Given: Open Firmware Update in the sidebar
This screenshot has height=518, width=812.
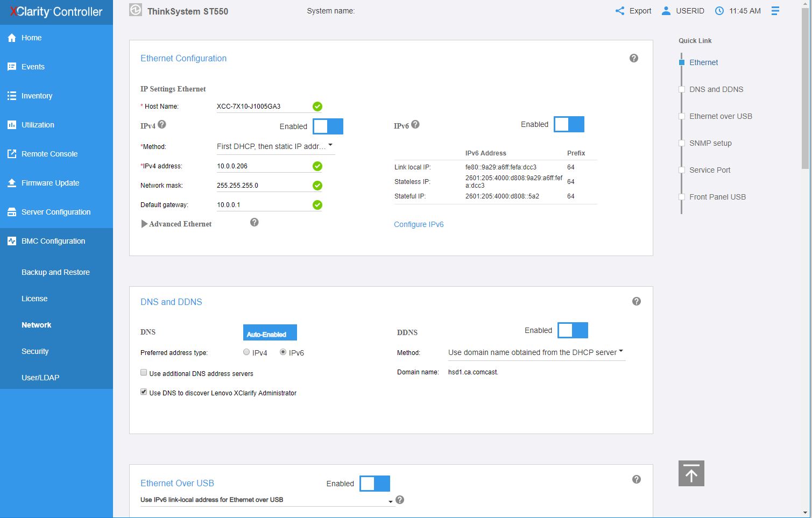Looking at the screenshot, I should [50, 183].
